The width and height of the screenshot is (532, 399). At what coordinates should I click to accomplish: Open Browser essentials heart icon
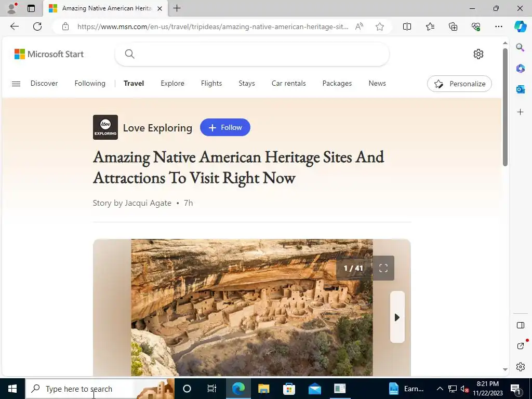(476, 26)
